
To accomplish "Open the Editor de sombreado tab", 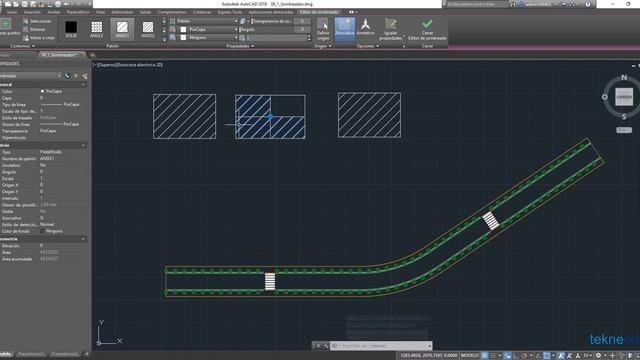I will (319, 12).
